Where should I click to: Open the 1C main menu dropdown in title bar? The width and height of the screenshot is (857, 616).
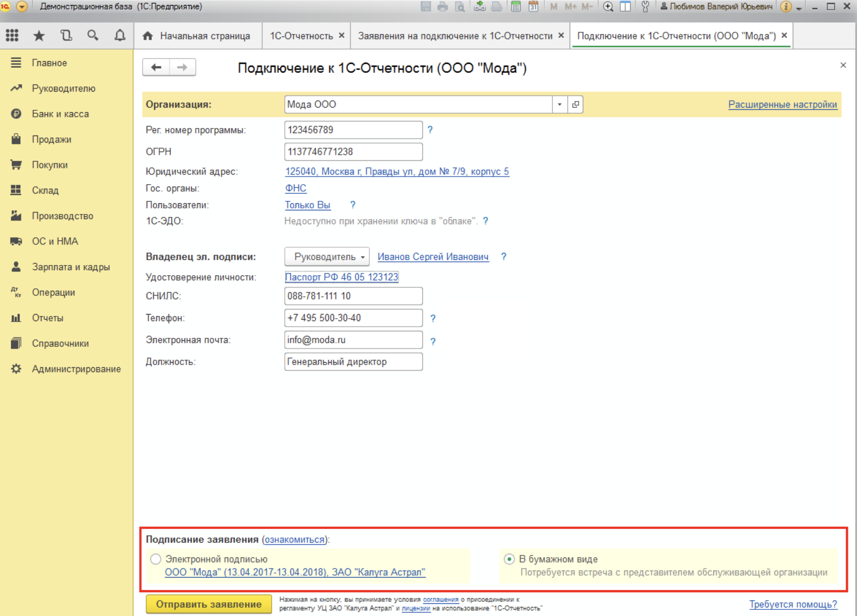pyautogui.click(x=22, y=7)
